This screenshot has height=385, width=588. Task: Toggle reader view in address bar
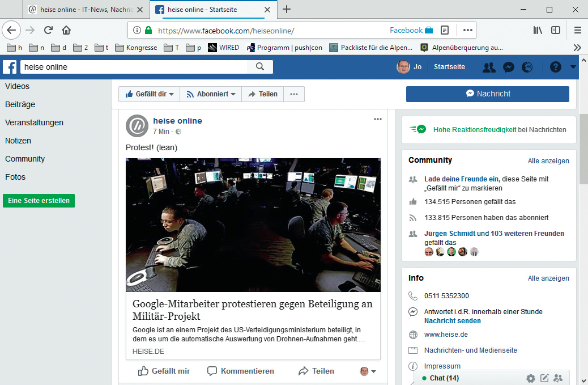445,30
